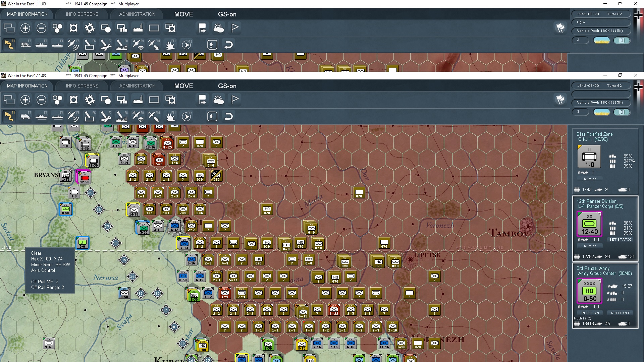Select the 7-13 yellow-bordered unit on the map
The image size is (644, 362).
pos(184,243)
